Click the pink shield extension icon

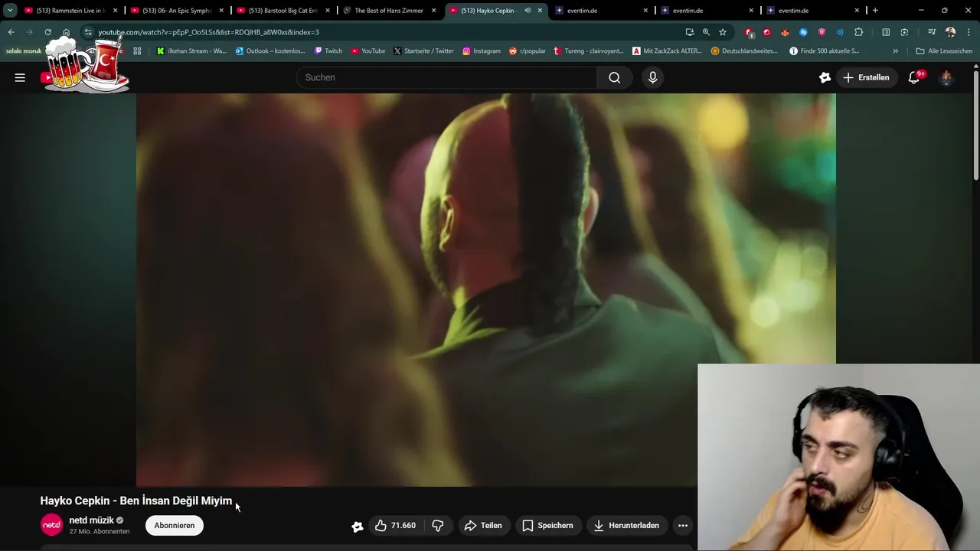822,32
